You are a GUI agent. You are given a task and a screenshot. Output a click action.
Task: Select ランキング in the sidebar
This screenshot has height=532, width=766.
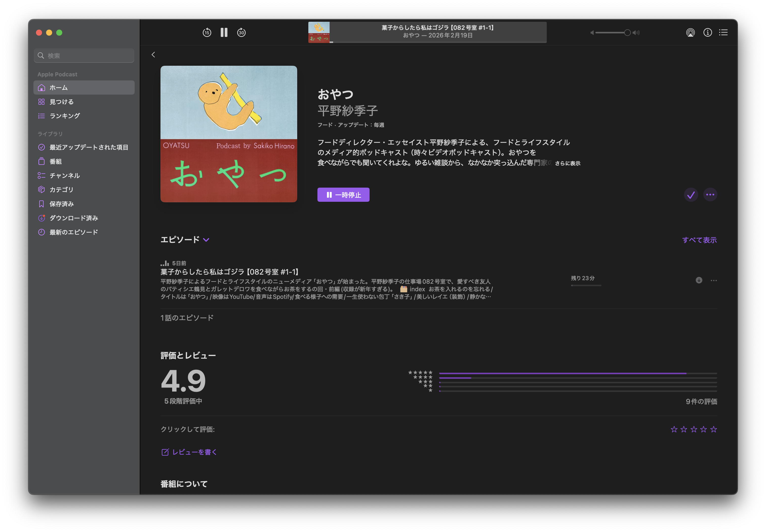[x=65, y=116]
